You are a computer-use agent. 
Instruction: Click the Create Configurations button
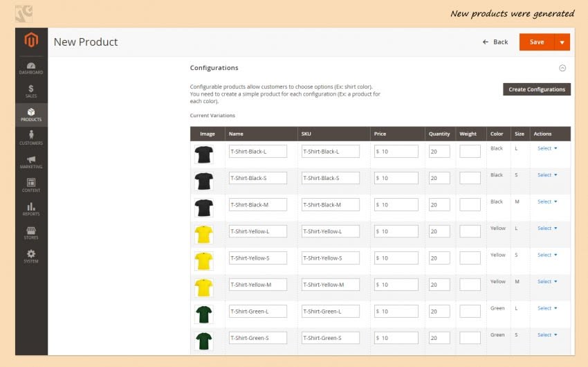pyautogui.click(x=537, y=89)
